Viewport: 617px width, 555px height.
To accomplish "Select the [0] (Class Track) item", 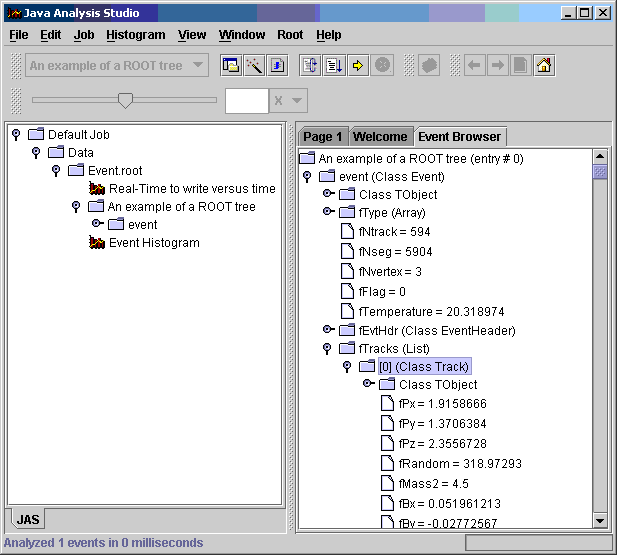I will 424,367.
